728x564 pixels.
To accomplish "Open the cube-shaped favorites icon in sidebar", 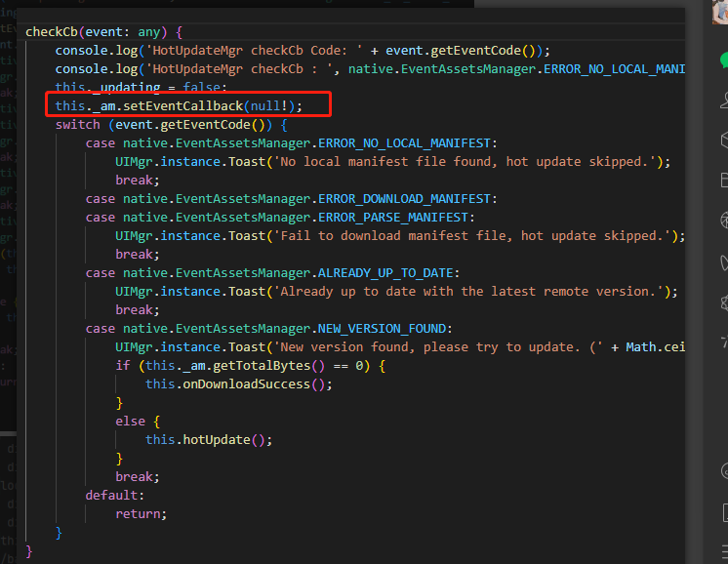I will 724,140.
